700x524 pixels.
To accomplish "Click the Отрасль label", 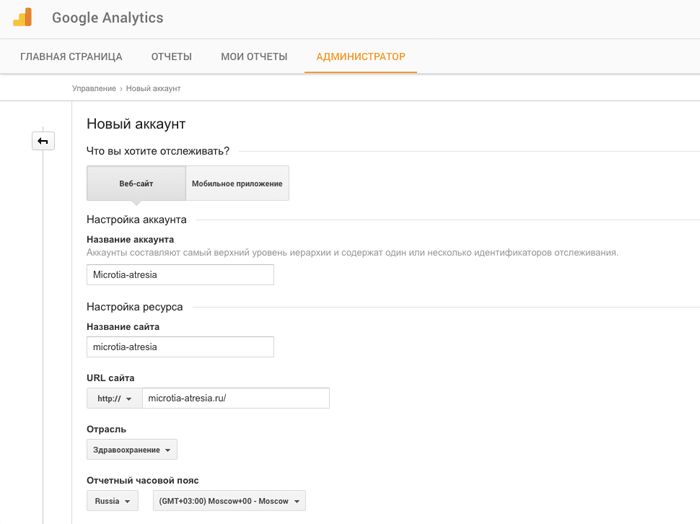I will click(x=106, y=429).
